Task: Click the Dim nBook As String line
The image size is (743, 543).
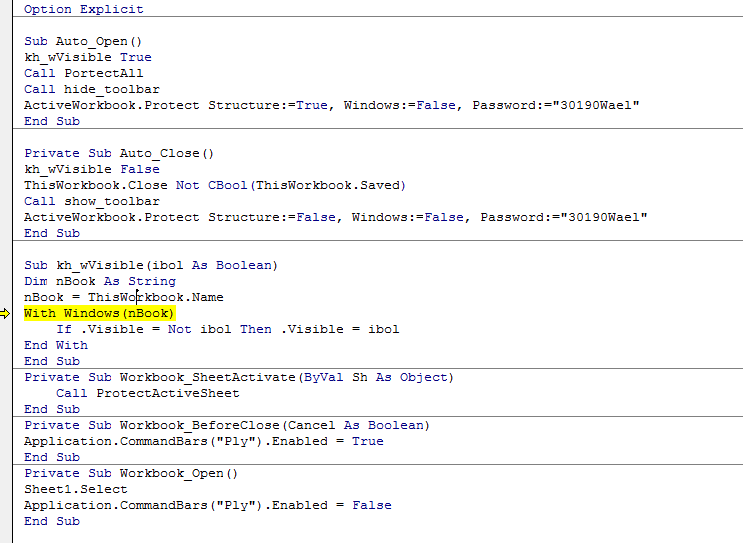Action: pyautogui.click(x=100, y=281)
